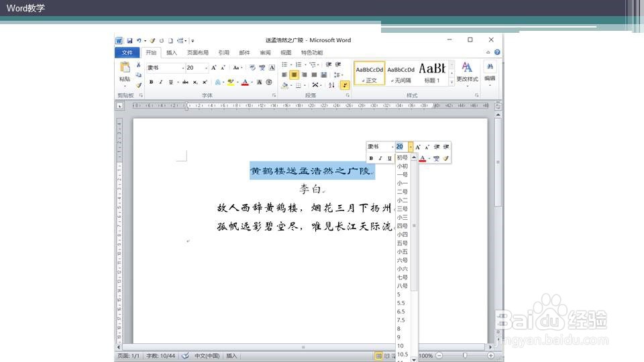644x362 pixels.
Task: Expand the Numbering list dropdown arrow
Action: [305, 65]
